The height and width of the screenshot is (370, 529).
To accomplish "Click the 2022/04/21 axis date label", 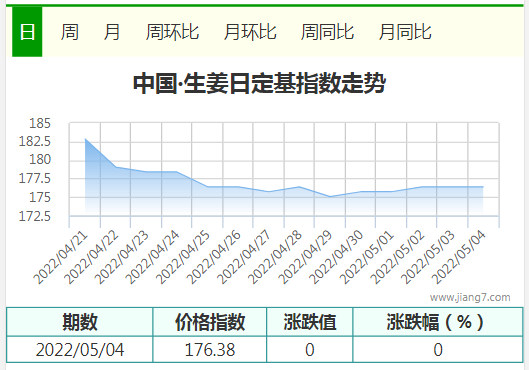I will [x=61, y=258].
